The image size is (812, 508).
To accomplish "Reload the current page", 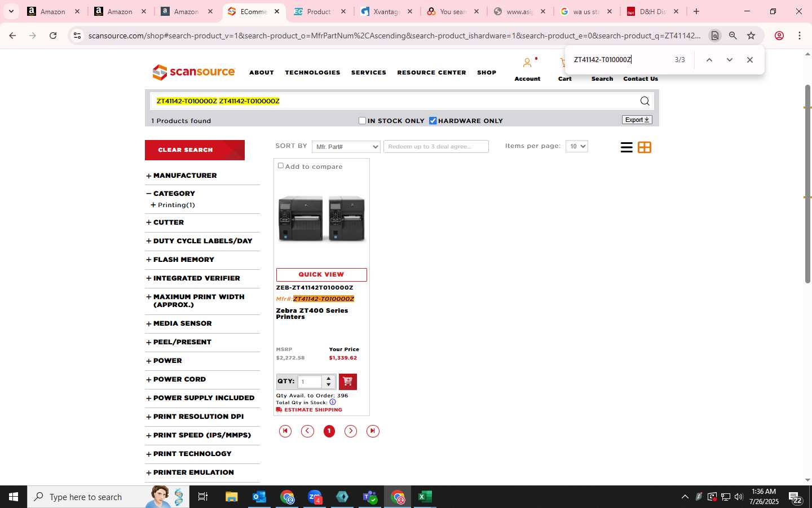I will [53, 36].
